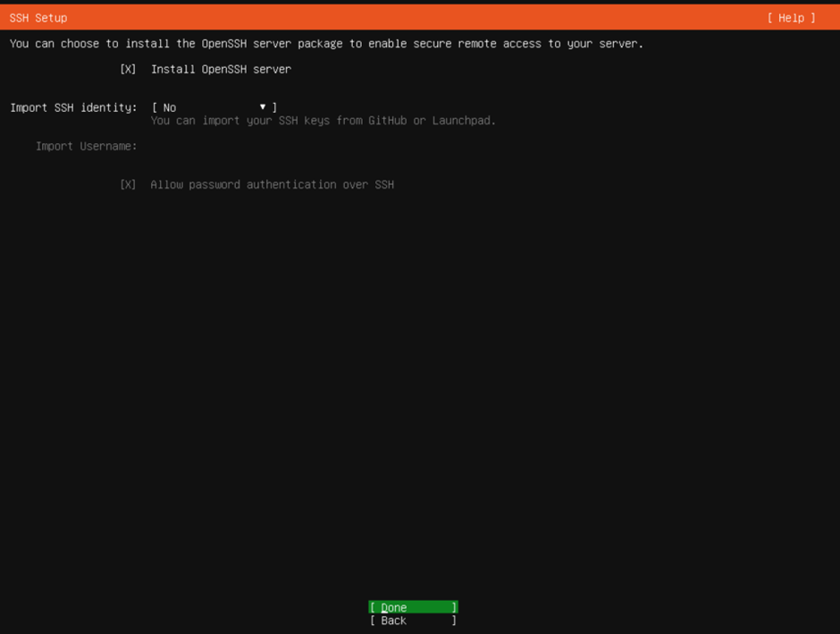
Task: Click the OpenSSH description sentence at the top
Action: pyautogui.click(x=326, y=43)
